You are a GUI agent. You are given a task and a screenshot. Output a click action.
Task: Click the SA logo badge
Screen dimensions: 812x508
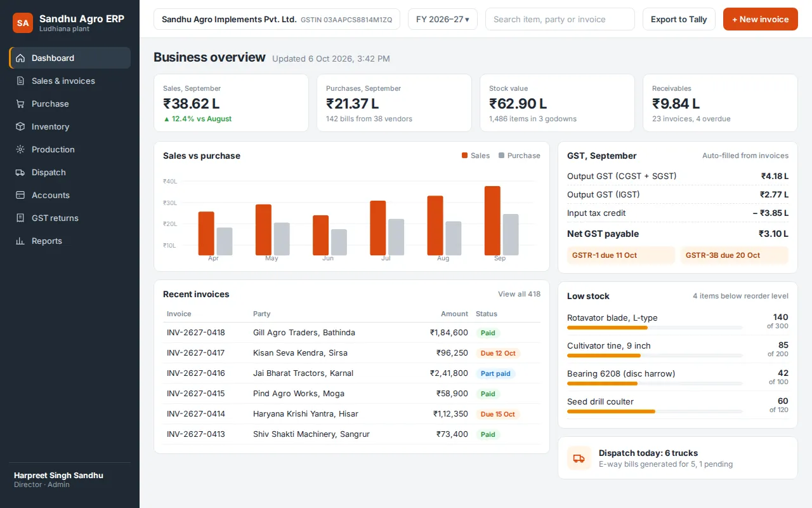(23, 23)
